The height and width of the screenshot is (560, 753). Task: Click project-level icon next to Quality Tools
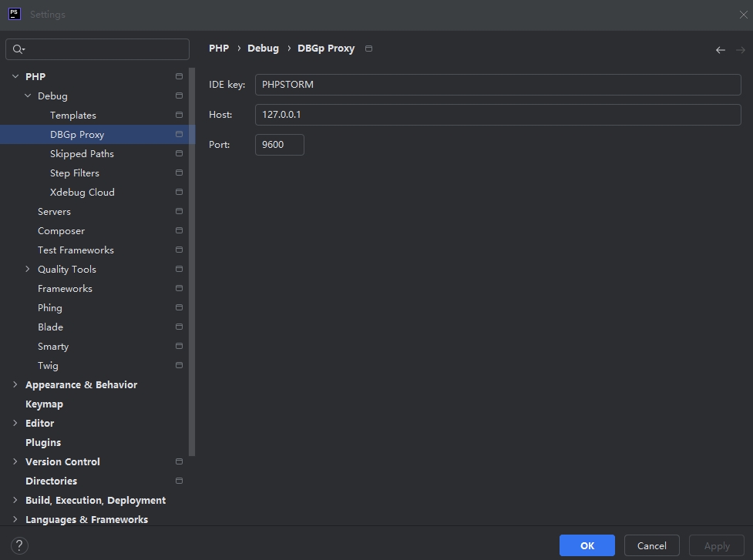pos(179,269)
